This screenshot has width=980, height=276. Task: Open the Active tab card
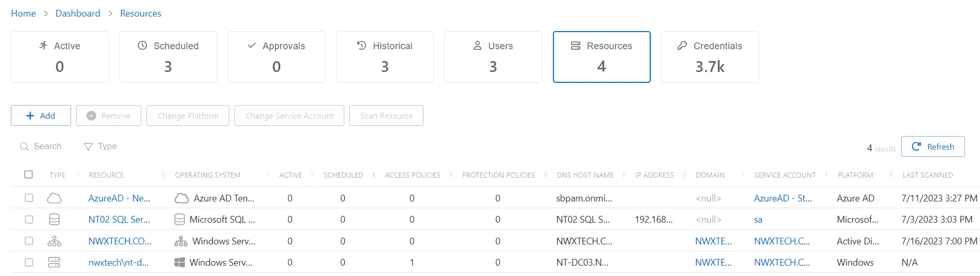click(60, 57)
